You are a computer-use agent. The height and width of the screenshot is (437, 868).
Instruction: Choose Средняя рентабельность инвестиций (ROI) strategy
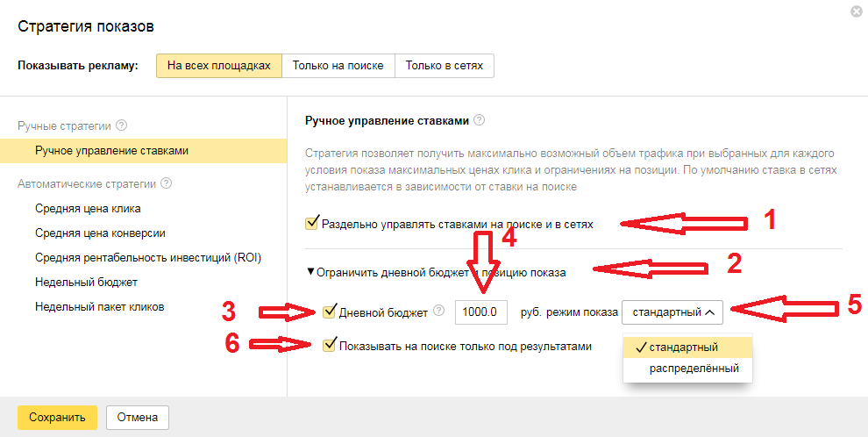coord(148,257)
